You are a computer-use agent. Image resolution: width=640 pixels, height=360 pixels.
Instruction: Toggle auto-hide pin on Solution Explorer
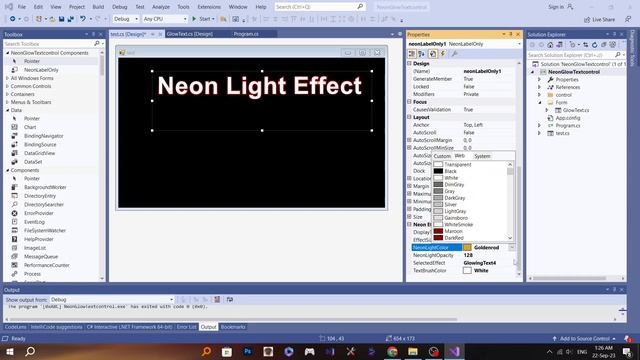[x=614, y=34]
